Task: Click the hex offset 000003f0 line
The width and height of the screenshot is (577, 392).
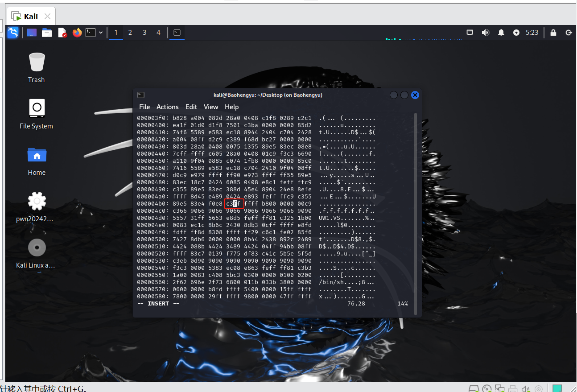Action: [x=256, y=118]
